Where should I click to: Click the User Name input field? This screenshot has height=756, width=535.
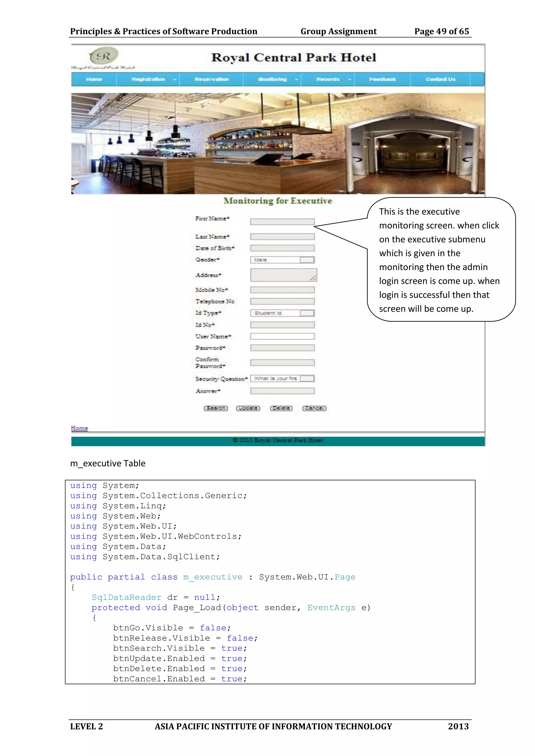[282, 336]
